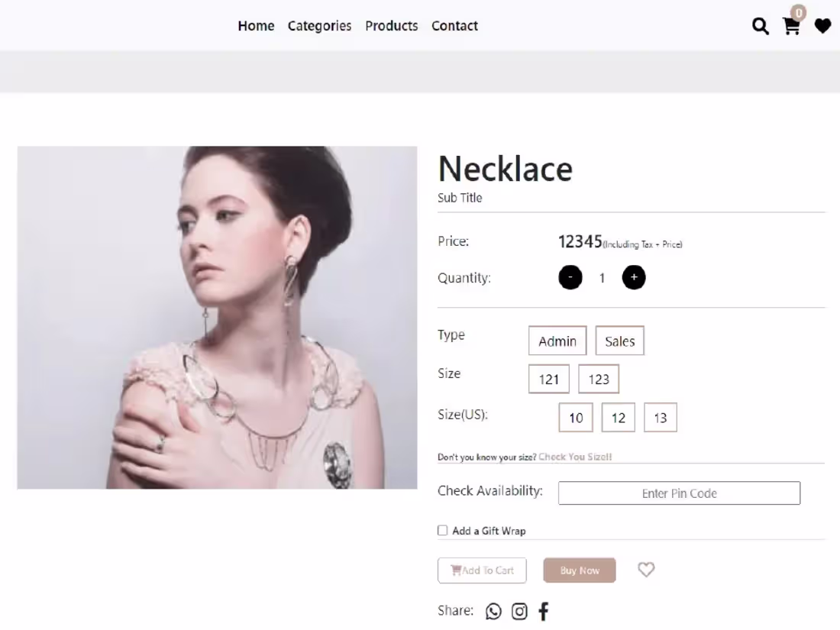The width and height of the screenshot is (840, 630).
Task: Go to the Contact page
Action: (x=454, y=25)
